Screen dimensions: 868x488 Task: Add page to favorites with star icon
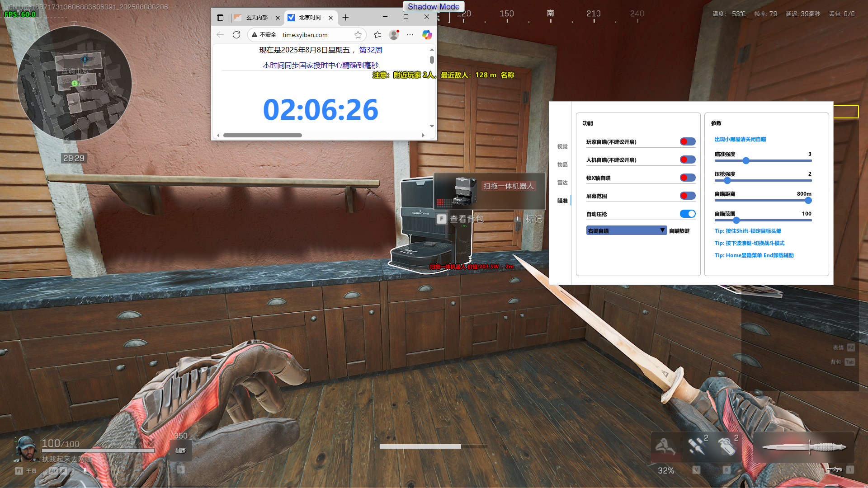(x=358, y=35)
